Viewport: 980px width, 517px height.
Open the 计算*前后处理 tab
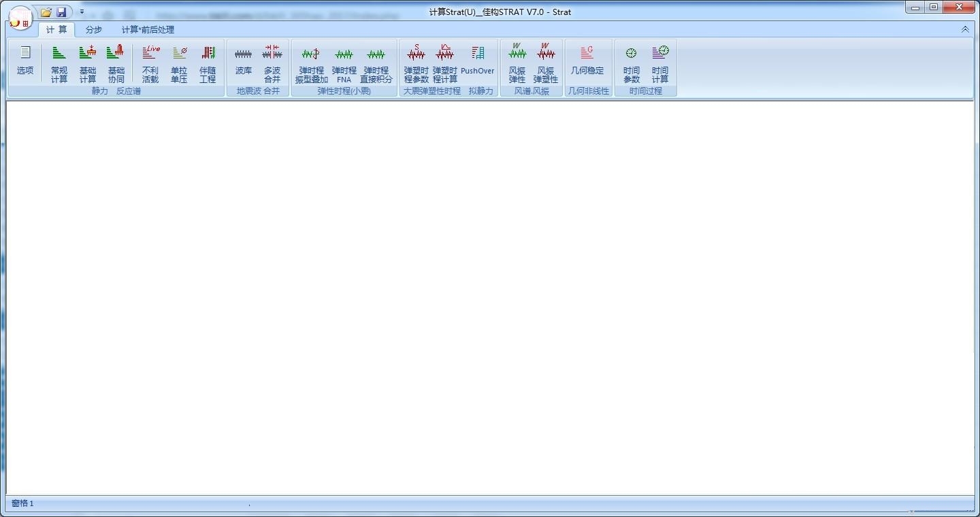(148, 29)
